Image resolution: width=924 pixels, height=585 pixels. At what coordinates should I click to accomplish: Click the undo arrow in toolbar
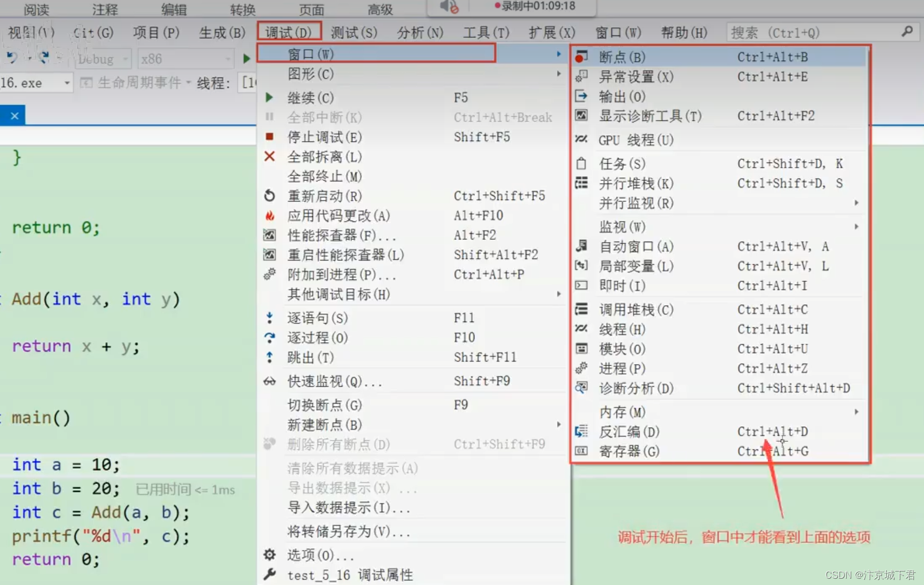click(x=12, y=57)
